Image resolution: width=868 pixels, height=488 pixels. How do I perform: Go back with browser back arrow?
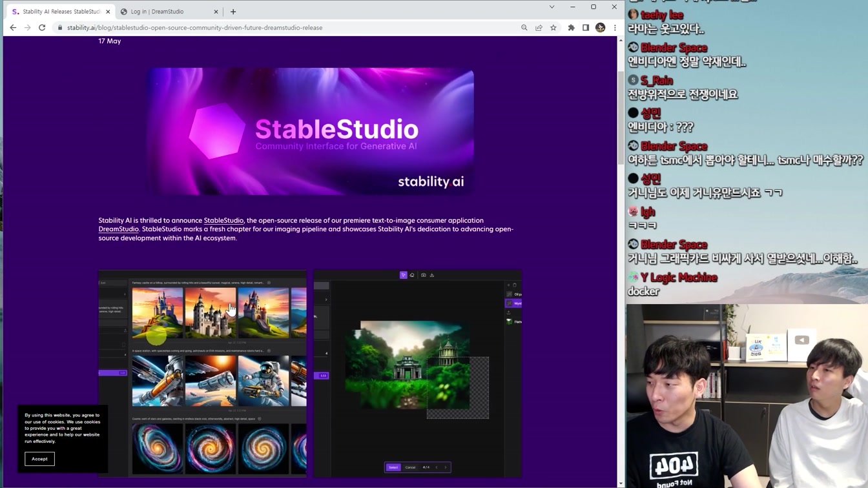(13, 28)
